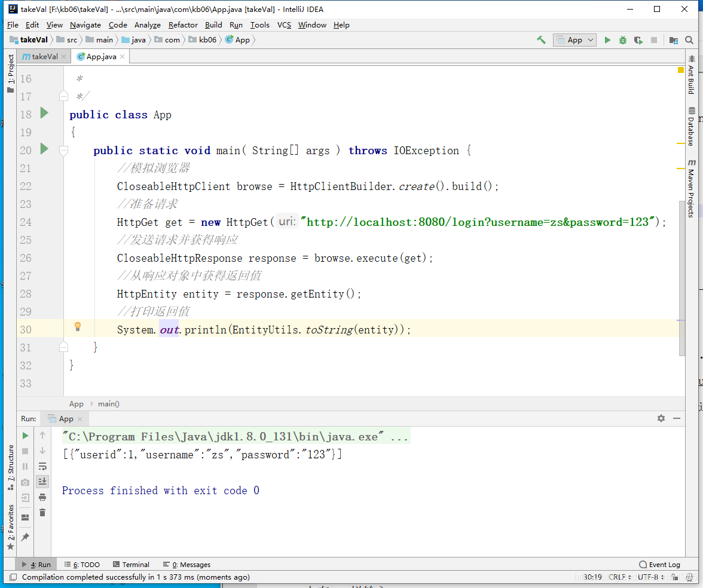
Task: Close the takeVal editor tab
Action: pos(63,56)
